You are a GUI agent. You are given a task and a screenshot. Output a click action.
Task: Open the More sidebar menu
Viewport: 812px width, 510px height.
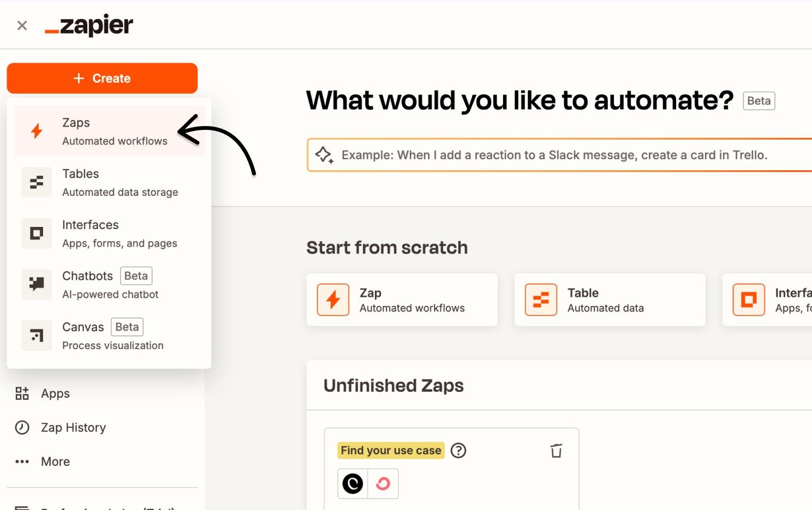click(22, 461)
